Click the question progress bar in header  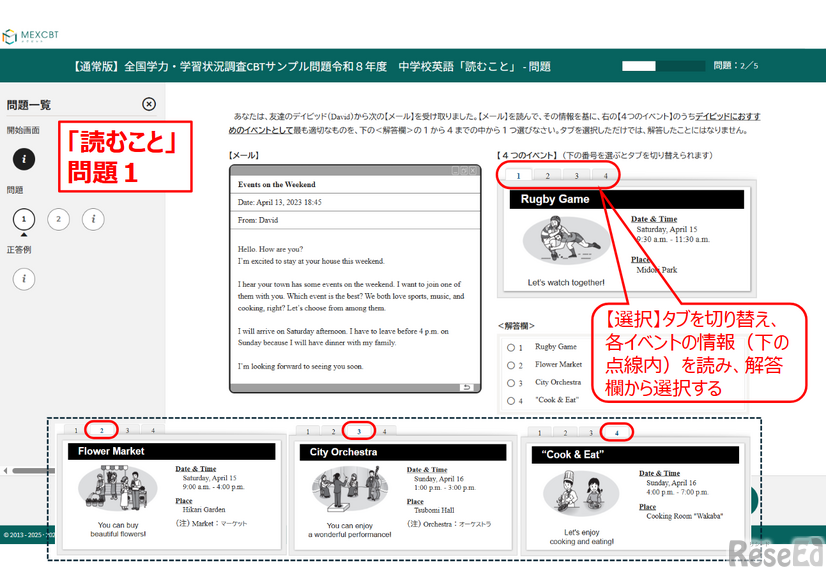pos(658,66)
